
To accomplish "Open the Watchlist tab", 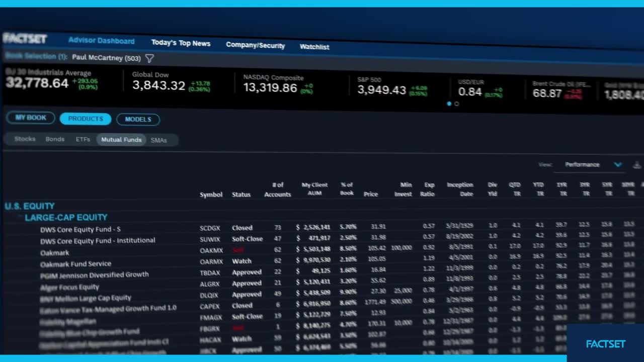I will (314, 47).
